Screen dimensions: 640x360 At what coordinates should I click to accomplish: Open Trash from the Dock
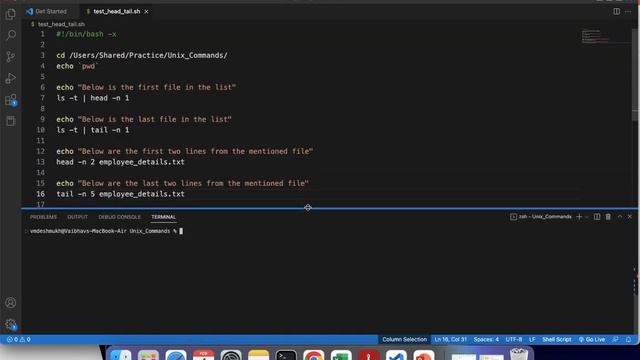point(519,354)
